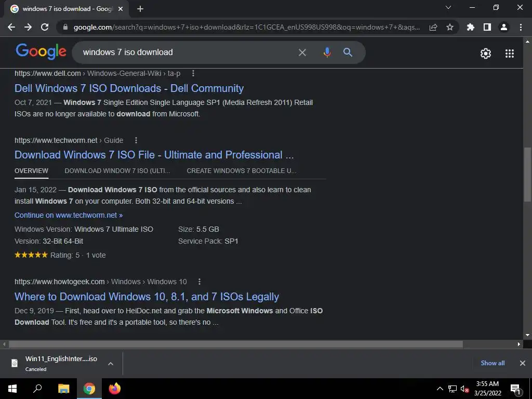Viewport: 532px width, 399px height.
Task: Click the network tray icon
Action: pyautogui.click(x=453, y=389)
